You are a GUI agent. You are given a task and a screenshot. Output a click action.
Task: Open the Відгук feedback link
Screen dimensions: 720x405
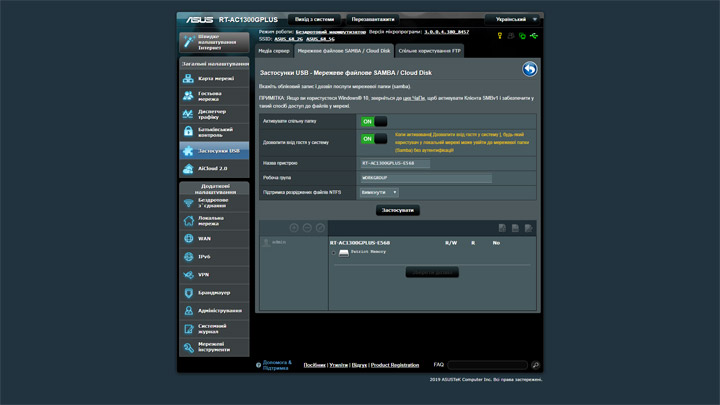click(359, 365)
